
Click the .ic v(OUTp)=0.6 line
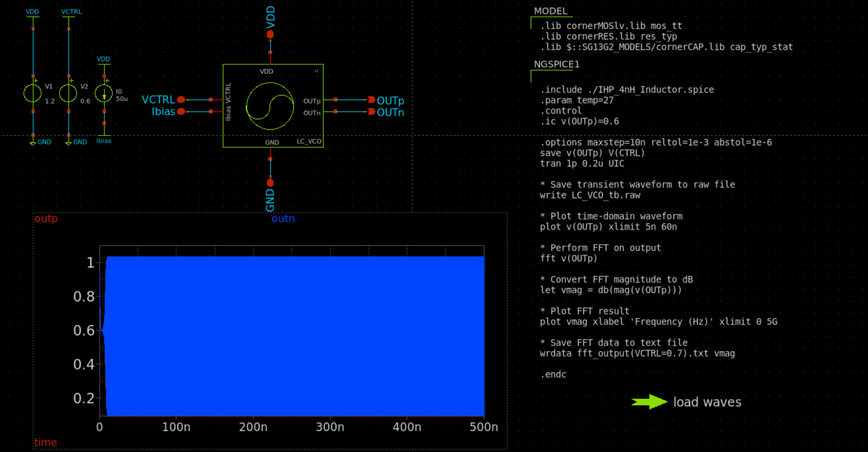coord(579,121)
